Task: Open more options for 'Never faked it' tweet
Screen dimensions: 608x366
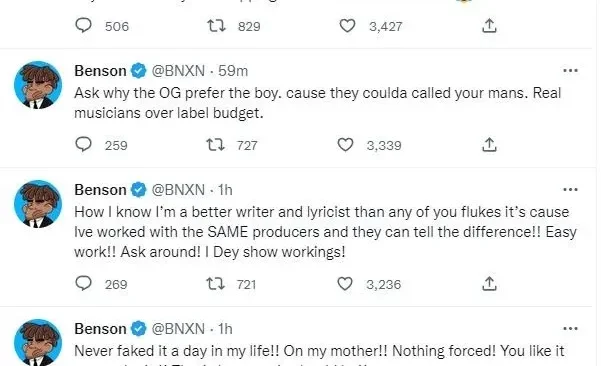Action: point(570,329)
